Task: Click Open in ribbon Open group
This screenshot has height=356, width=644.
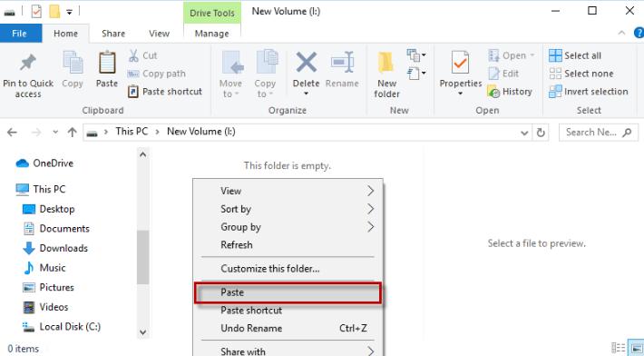Action: pyautogui.click(x=511, y=55)
